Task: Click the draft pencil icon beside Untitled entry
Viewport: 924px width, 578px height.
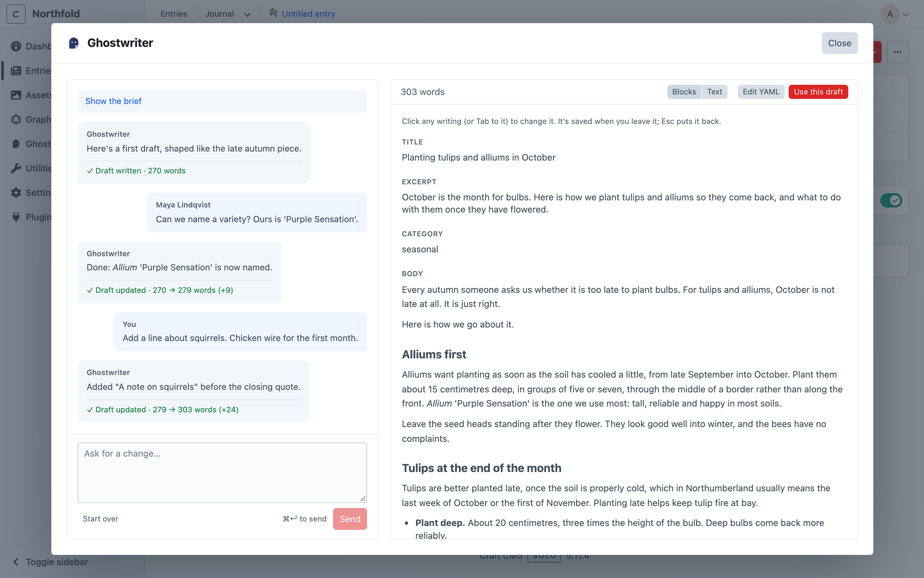Action: [x=273, y=13]
